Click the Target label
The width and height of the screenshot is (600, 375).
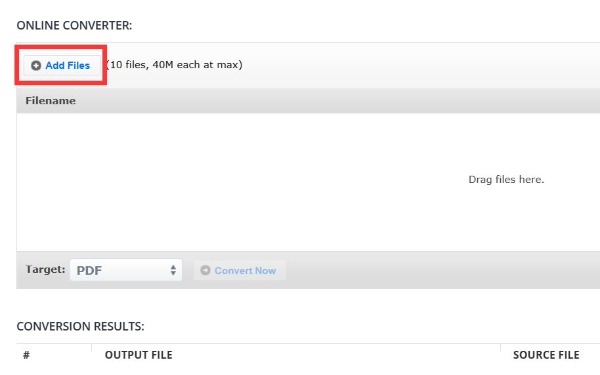click(45, 269)
